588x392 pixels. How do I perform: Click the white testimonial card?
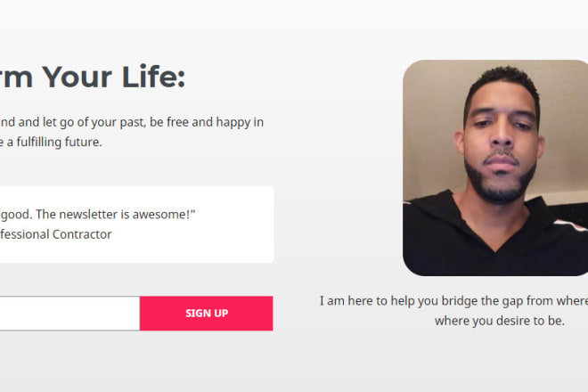[136, 225]
